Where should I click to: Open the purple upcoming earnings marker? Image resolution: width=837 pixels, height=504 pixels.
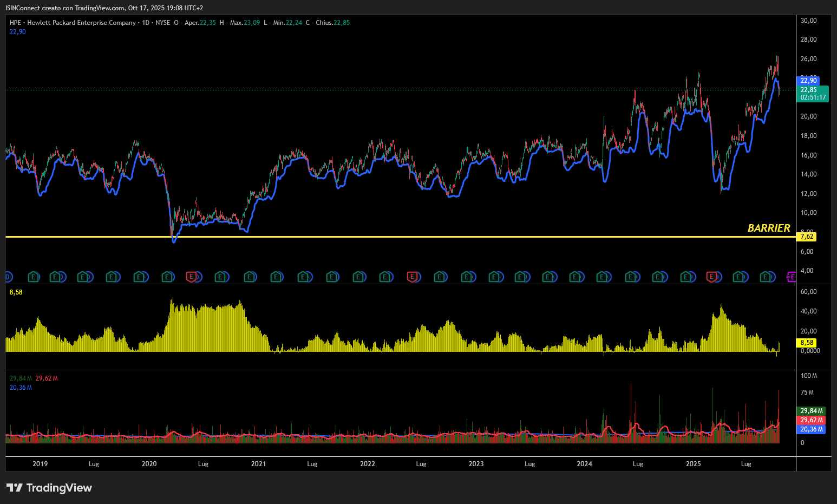click(791, 277)
